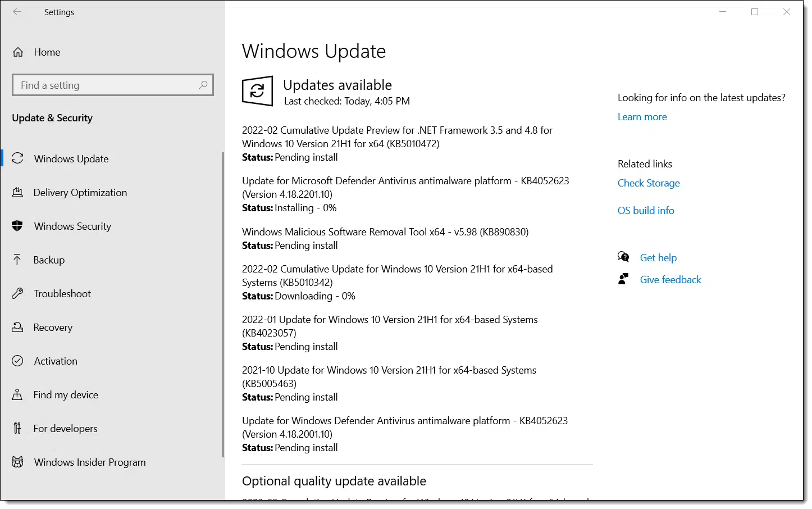
Task: Click the 2022-02 Cumulative Update KB5010342 entry
Action: click(x=397, y=283)
